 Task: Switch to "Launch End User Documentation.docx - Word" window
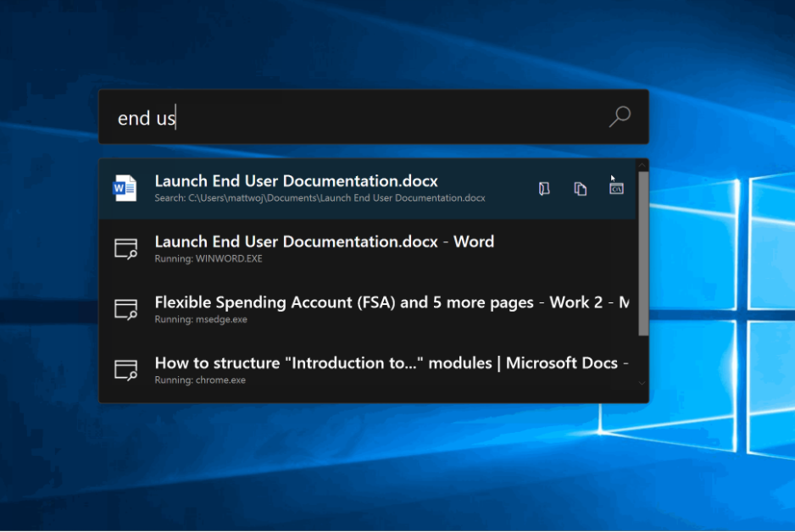[x=367, y=249]
